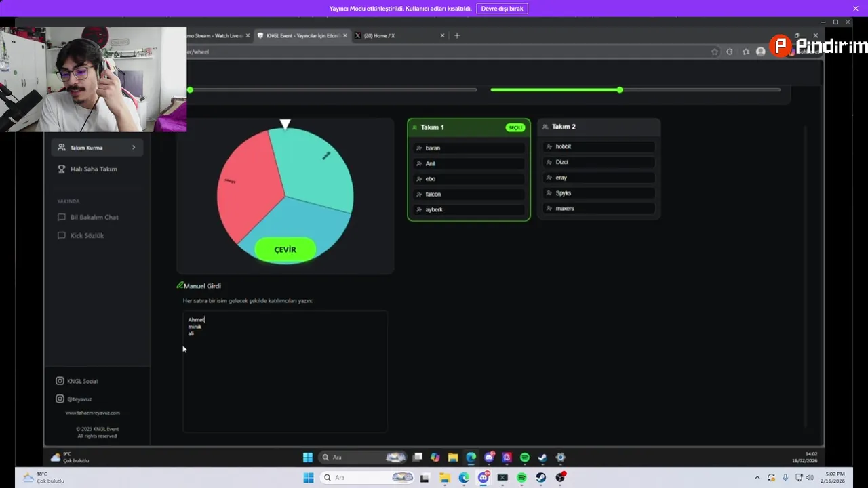
Task: Open Edge on dark inner taskbar
Action: [471, 457]
